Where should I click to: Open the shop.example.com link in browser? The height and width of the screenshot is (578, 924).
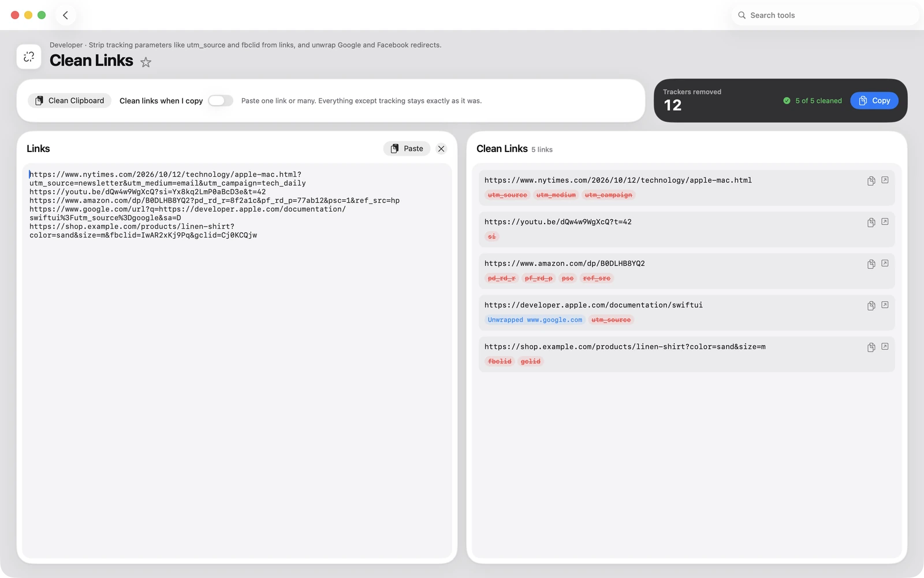[885, 347]
